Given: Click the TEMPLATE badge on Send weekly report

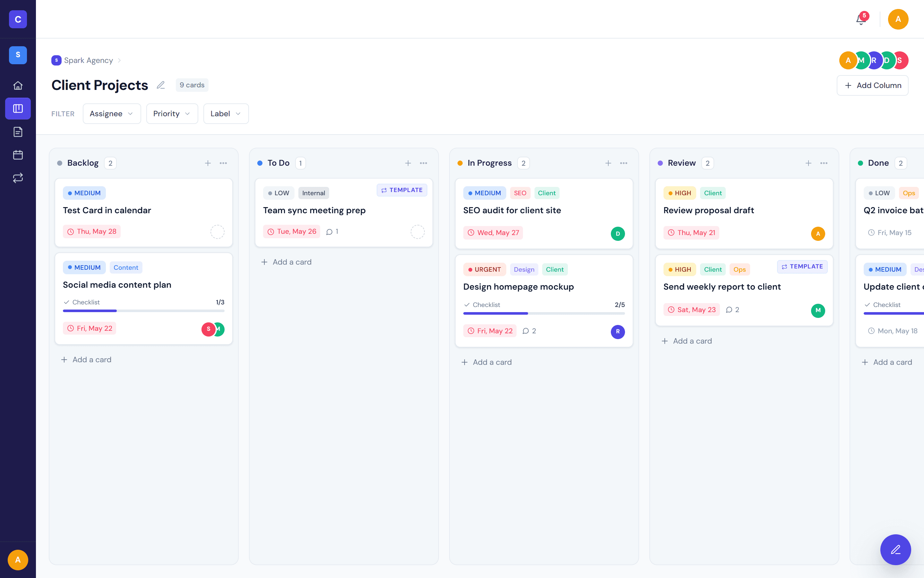Looking at the screenshot, I should tap(802, 267).
